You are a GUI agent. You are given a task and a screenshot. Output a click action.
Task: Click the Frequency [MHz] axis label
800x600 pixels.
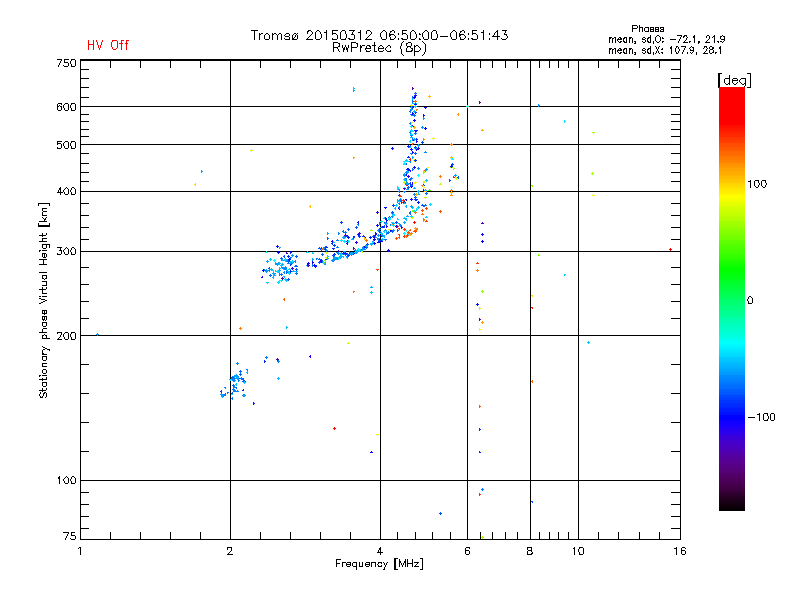click(x=379, y=564)
